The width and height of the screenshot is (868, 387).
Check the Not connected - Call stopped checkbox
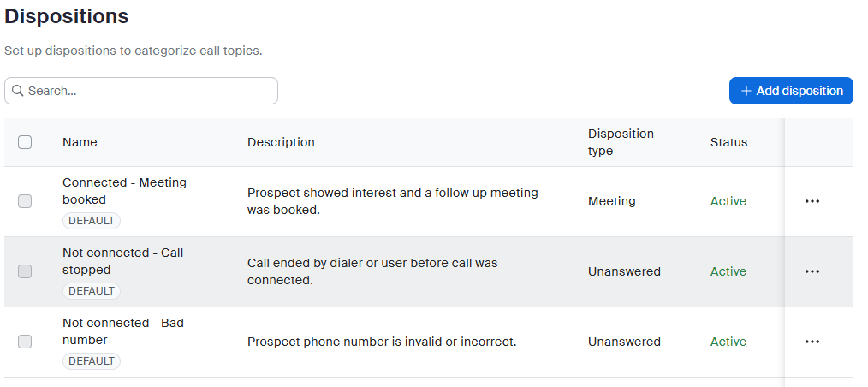pos(25,271)
